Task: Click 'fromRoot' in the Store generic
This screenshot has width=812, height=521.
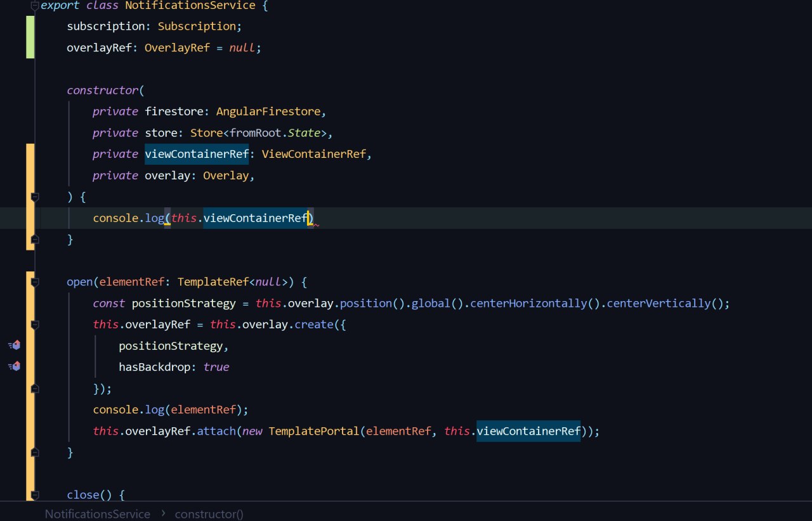Action: (255, 132)
